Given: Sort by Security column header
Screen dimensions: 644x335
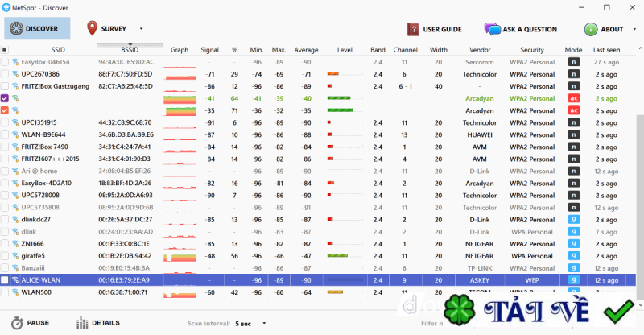Looking at the screenshot, I should tap(532, 50).
